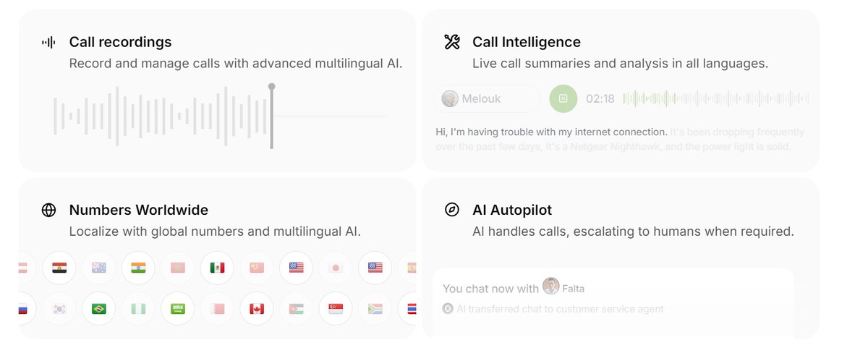Select the Saudi Arabia flag icon
The height and width of the screenshot is (353, 868).
click(177, 309)
